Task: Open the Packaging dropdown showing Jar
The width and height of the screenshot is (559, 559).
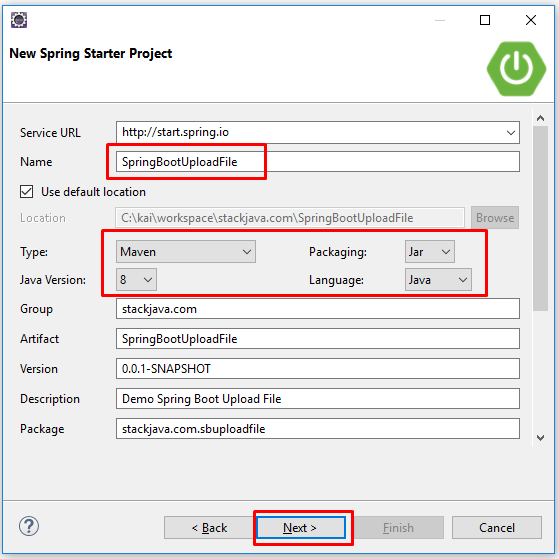Action: tap(430, 252)
